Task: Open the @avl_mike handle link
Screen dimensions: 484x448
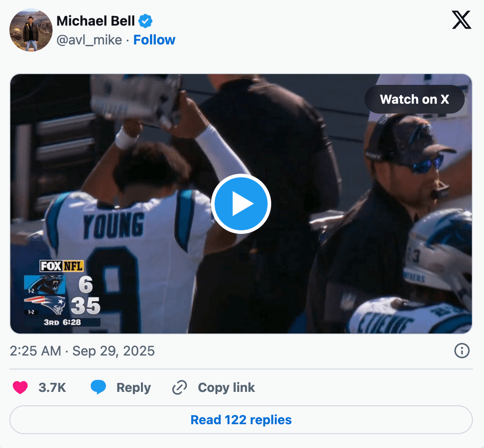Action: tap(89, 40)
